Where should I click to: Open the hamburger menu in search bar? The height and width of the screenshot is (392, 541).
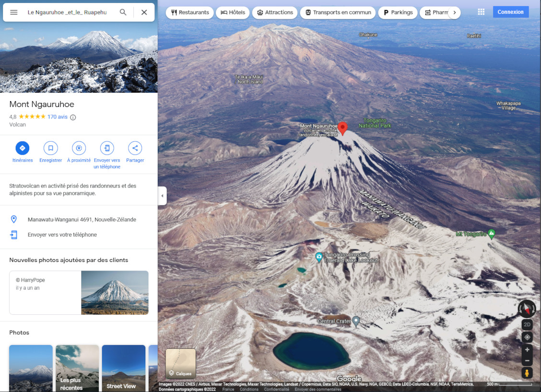point(14,12)
